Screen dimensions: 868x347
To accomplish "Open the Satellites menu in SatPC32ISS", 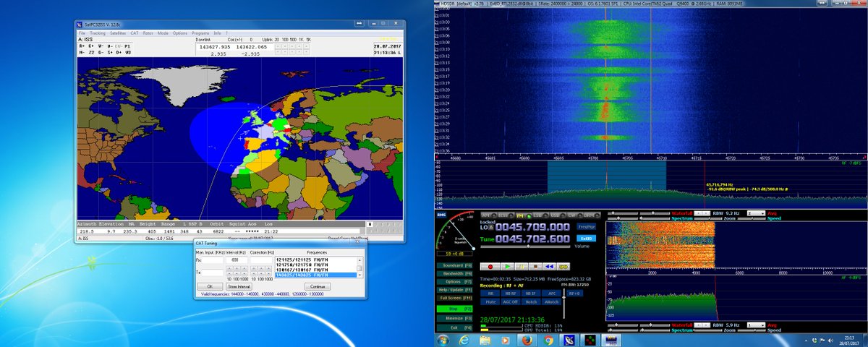I will pyautogui.click(x=118, y=33).
